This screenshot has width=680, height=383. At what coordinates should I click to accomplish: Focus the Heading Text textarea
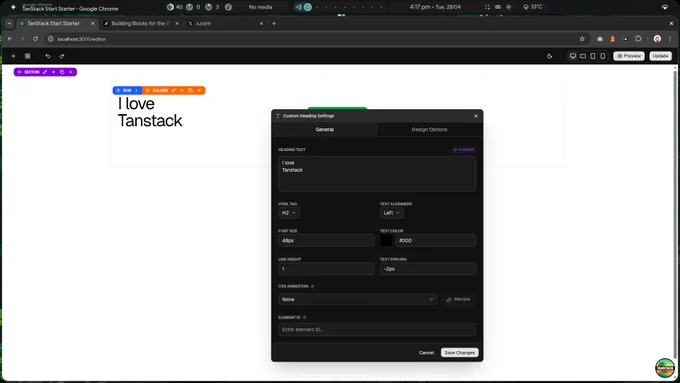[377, 173]
